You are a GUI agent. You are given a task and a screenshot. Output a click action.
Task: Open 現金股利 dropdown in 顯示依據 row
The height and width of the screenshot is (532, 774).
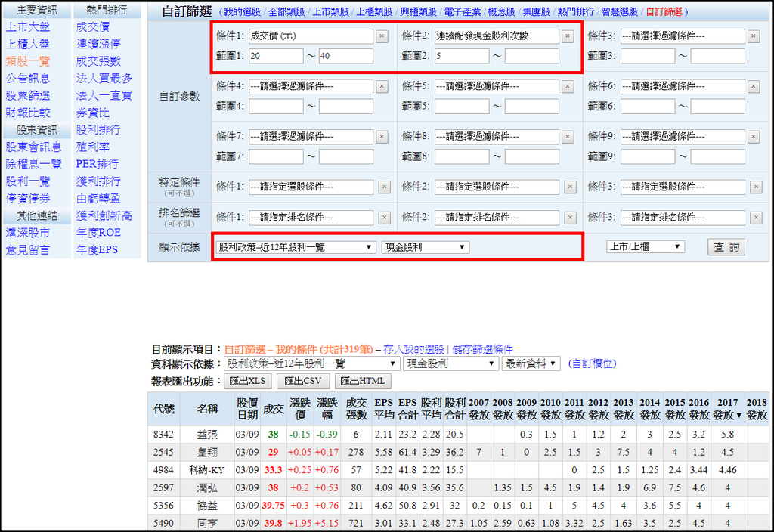(x=425, y=247)
